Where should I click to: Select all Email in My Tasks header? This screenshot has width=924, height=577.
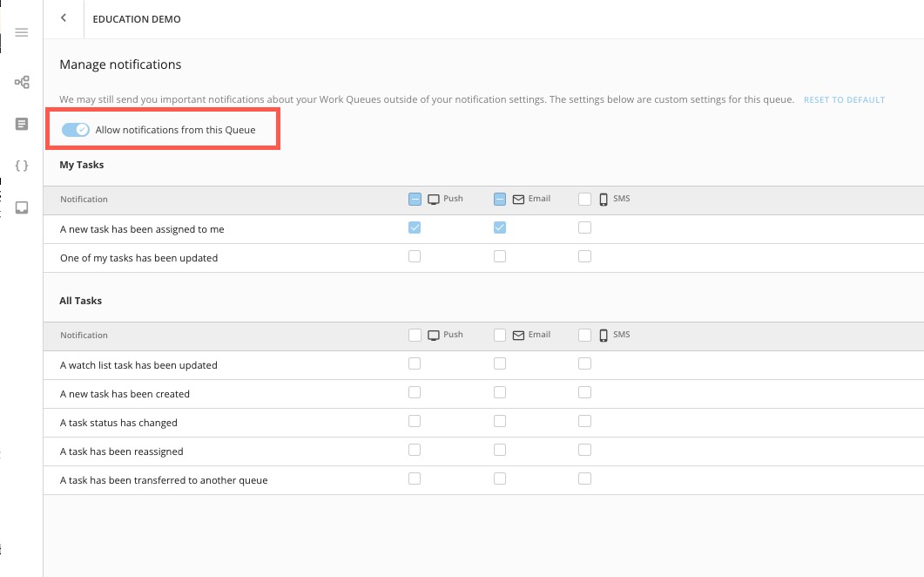click(x=500, y=200)
